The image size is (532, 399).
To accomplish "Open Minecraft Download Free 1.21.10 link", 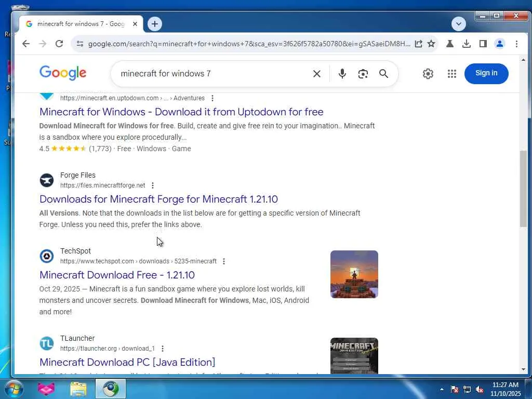I will (117, 275).
